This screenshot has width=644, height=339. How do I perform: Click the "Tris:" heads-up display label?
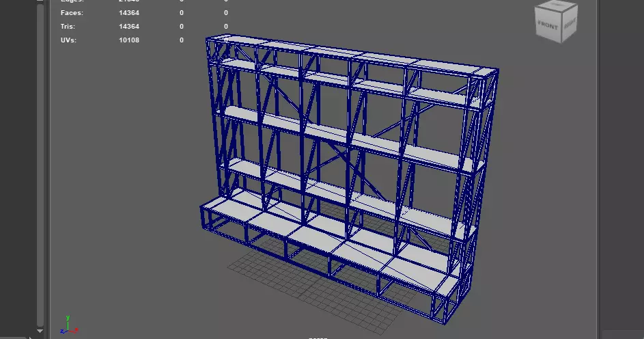point(68,26)
